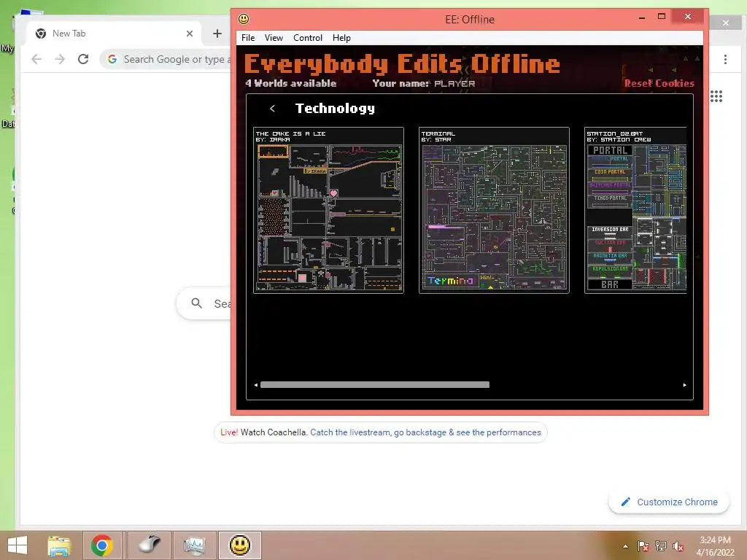Image resolution: width=747 pixels, height=560 pixels.
Task: Click the right scroll arrow of worlds list
Action: coord(684,385)
